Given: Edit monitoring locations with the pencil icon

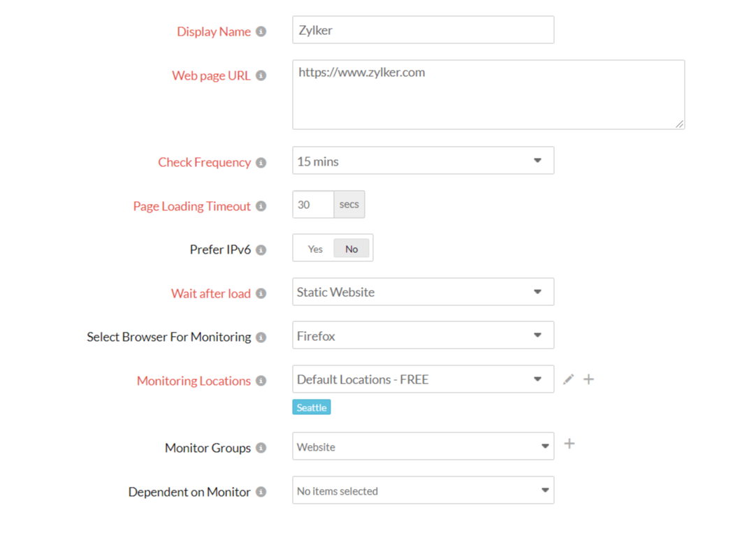Looking at the screenshot, I should [x=569, y=379].
